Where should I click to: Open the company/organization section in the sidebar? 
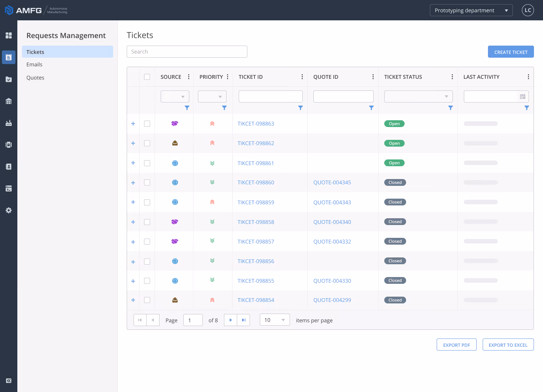point(8,101)
